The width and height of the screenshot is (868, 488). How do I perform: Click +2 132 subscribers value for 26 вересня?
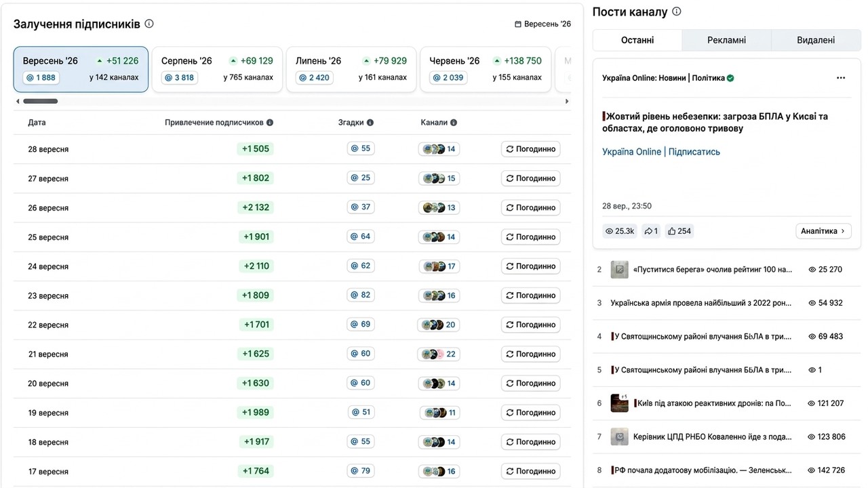click(256, 207)
